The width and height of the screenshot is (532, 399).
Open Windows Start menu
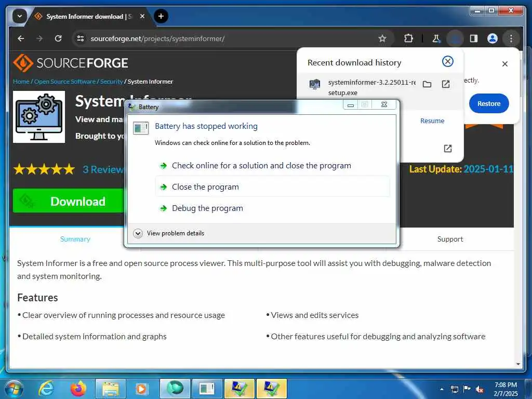(x=14, y=389)
